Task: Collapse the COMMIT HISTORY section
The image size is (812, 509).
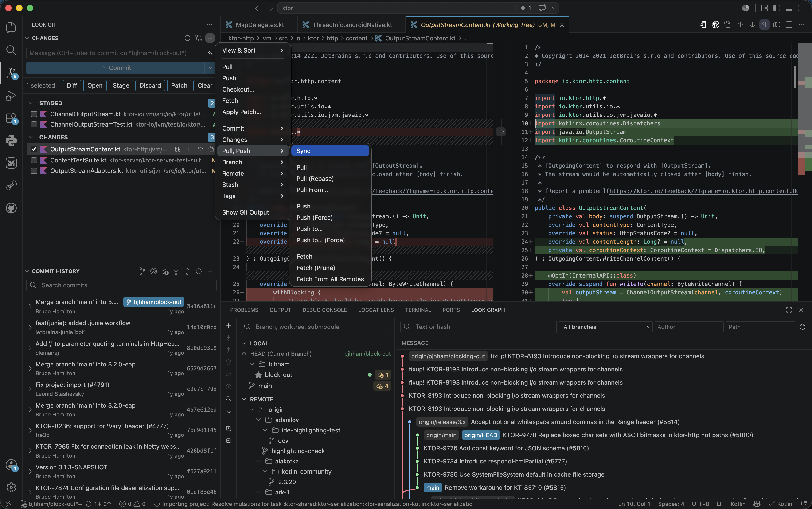Action: pyautogui.click(x=27, y=271)
